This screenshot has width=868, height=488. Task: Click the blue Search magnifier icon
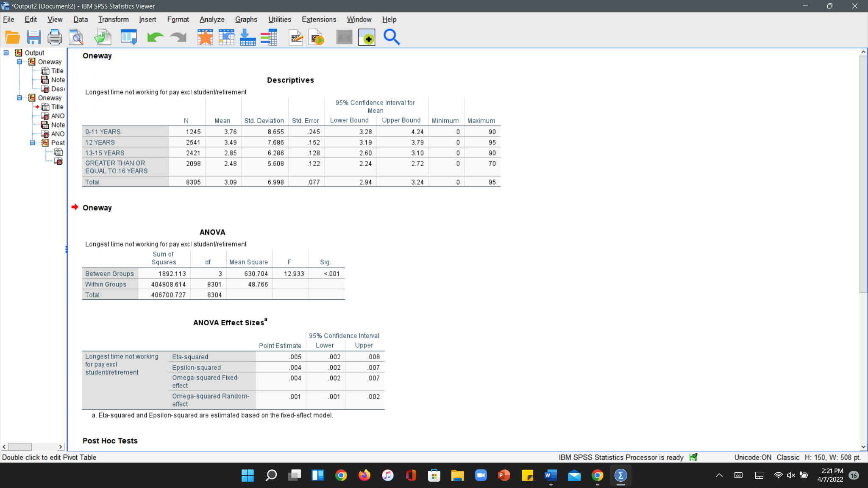click(x=392, y=37)
